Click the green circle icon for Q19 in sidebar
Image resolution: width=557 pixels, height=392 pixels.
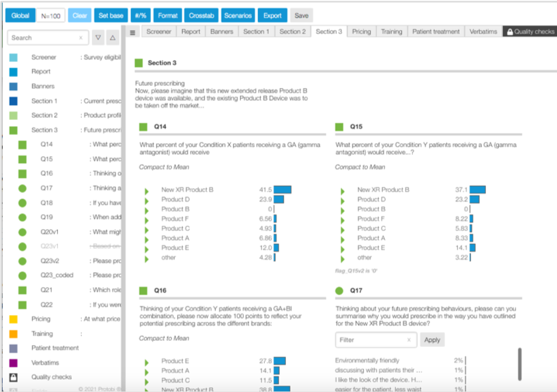[23, 217]
